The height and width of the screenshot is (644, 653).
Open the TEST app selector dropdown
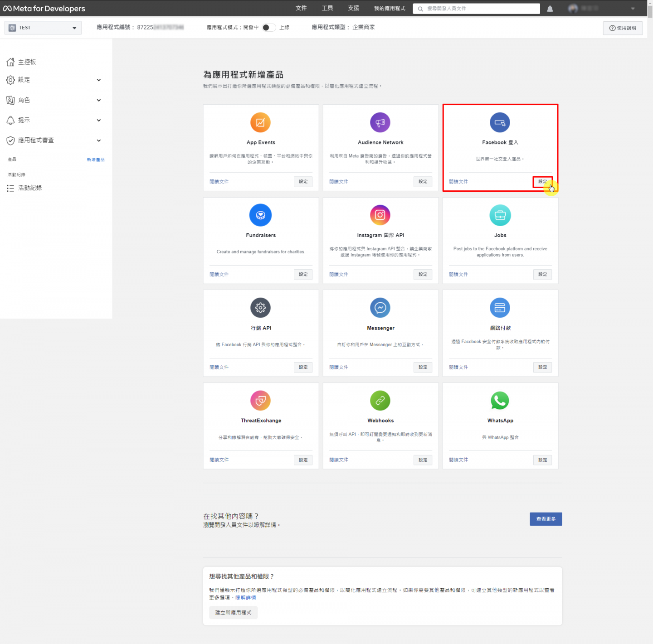43,28
